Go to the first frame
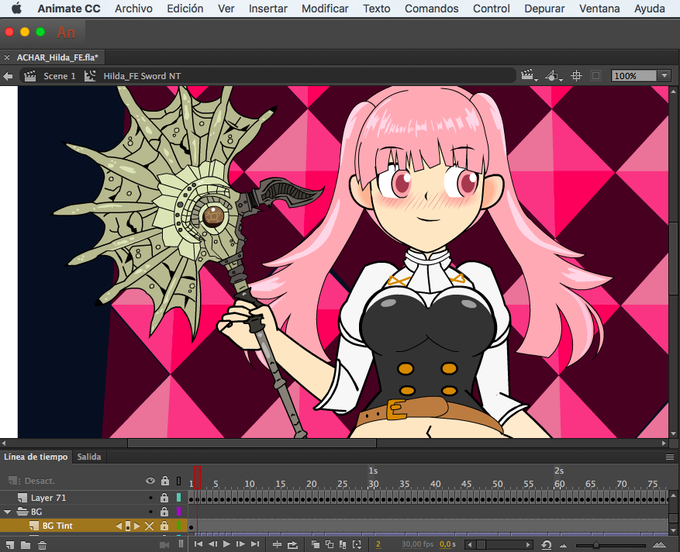This screenshot has width=680, height=552. 198,544
